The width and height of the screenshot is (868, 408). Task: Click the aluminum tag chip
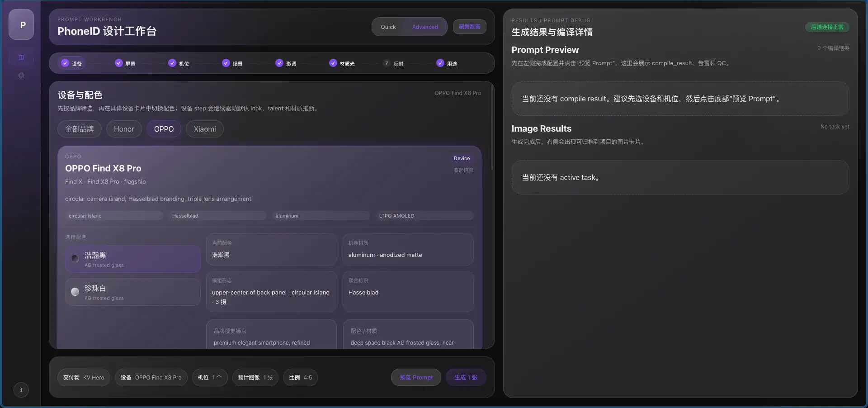321,216
